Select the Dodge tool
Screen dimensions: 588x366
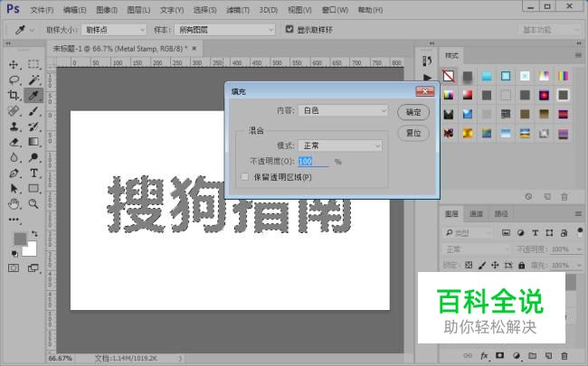33,157
